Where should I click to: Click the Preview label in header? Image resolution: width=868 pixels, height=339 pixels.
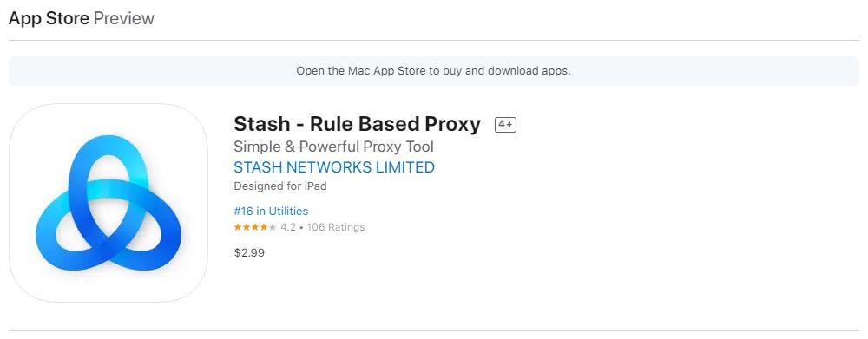coord(124,18)
